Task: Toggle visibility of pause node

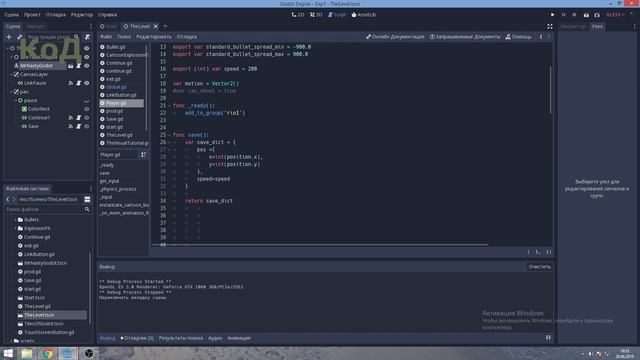Action: click(87, 100)
